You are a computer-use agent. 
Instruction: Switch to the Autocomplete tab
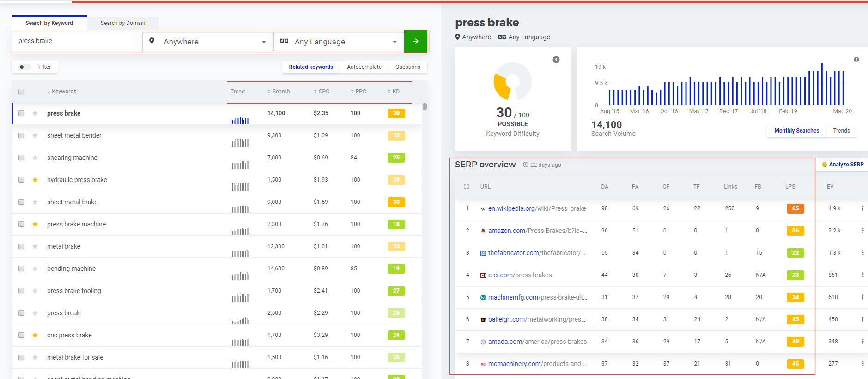tap(364, 67)
